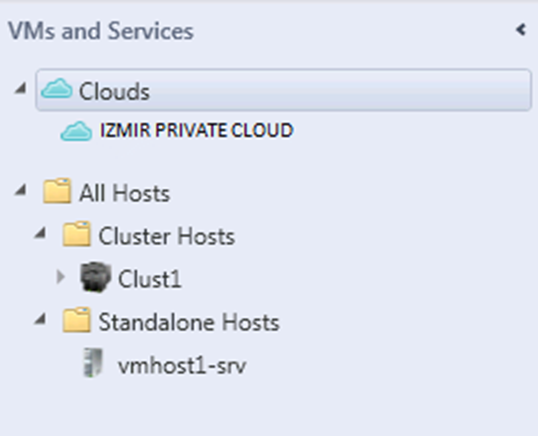Collapse the All Hosts node triangle
The height and width of the screenshot is (436, 538).
click(x=21, y=190)
